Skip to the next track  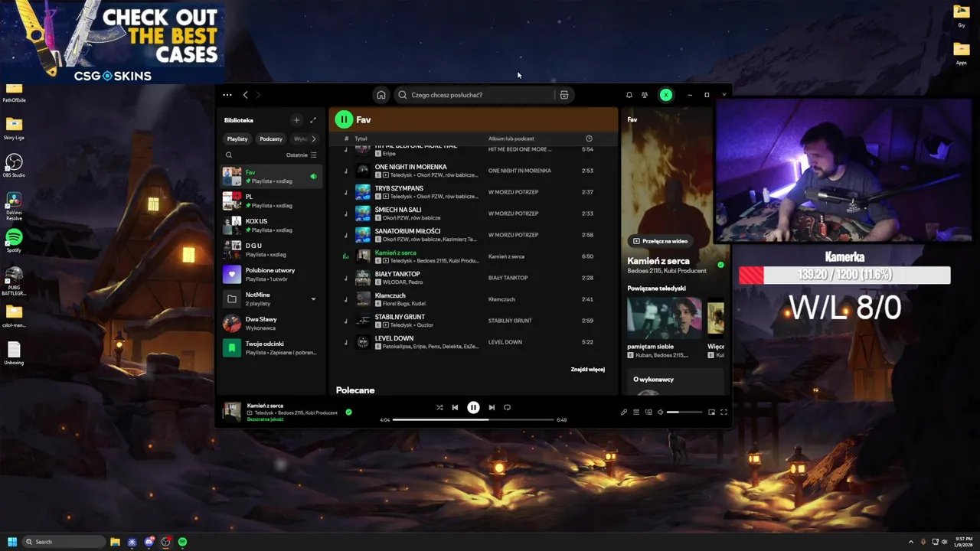(x=492, y=407)
